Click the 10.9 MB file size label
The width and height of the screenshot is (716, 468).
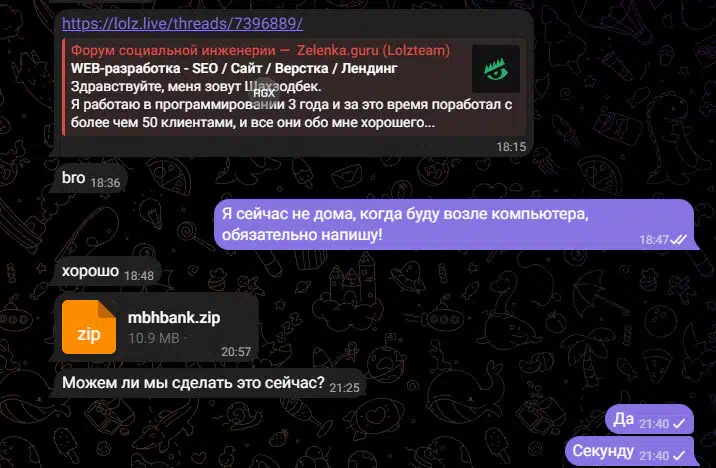click(x=153, y=338)
